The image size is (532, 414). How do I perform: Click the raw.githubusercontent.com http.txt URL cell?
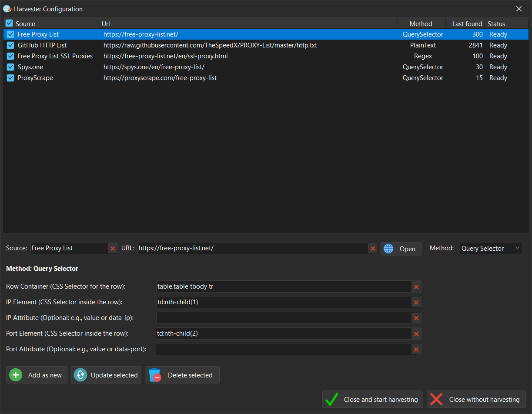tap(210, 45)
